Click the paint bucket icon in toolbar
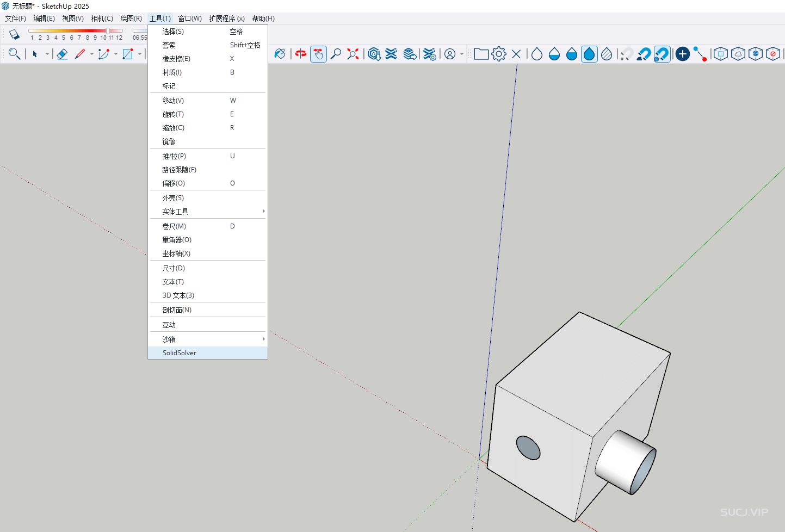Screen dimensions: 785x532 pyautogui.click(x=280, y=54)
